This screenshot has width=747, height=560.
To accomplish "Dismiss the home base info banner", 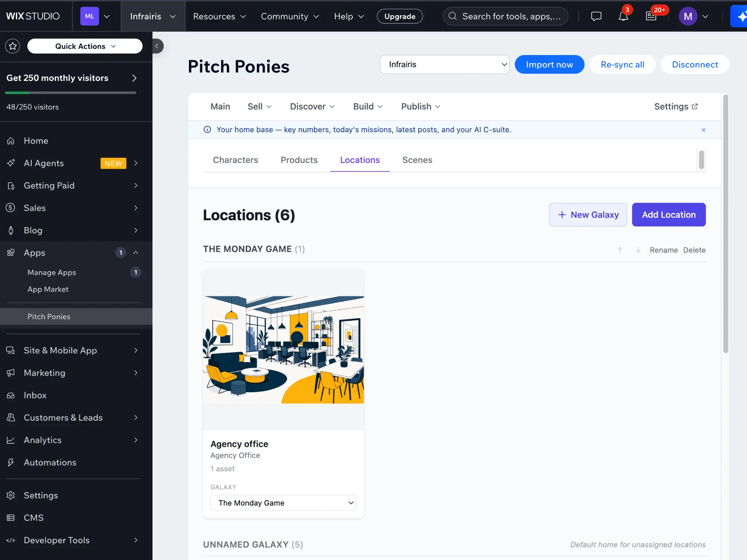I will pos(704,130).
